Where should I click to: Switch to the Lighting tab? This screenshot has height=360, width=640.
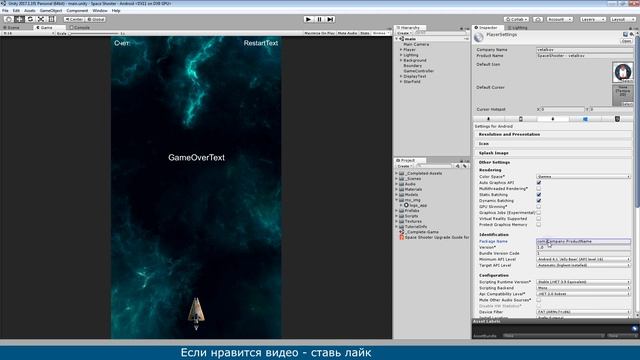pyautogui.click(x=518, y=27)
